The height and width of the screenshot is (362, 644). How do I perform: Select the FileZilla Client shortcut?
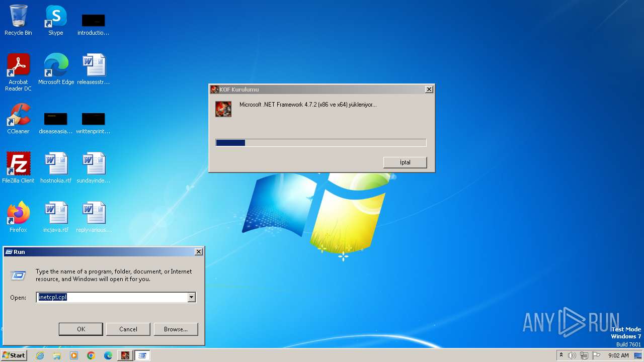18,168
